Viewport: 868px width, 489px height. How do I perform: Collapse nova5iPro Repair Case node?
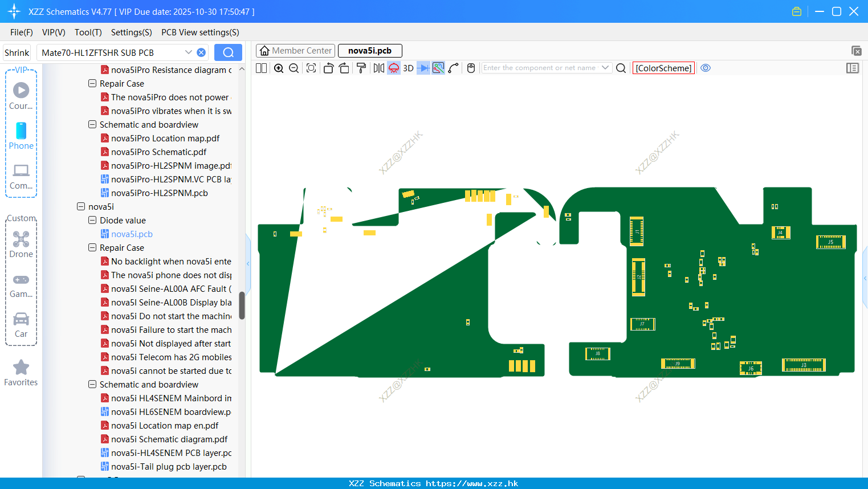[92, 83]
